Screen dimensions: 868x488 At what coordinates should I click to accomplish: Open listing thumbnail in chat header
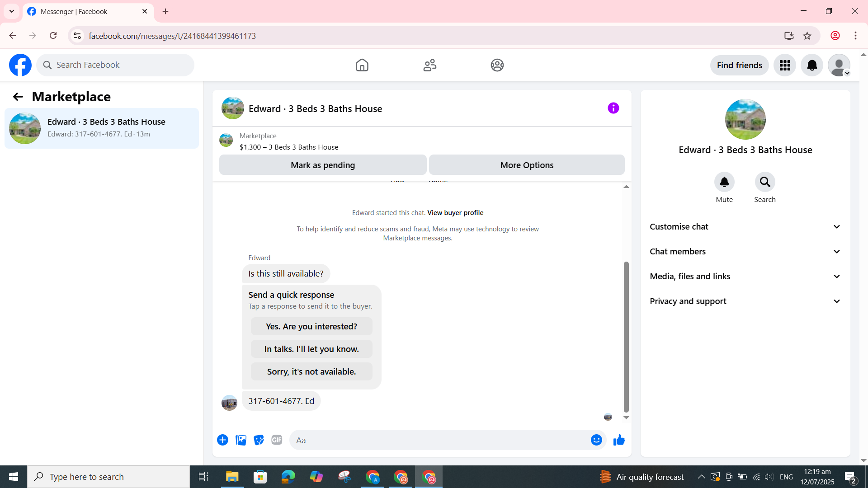(232, 108)
